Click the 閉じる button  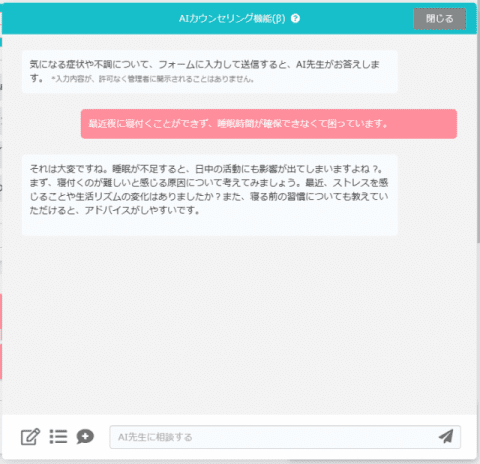click(x=440, y=19)
